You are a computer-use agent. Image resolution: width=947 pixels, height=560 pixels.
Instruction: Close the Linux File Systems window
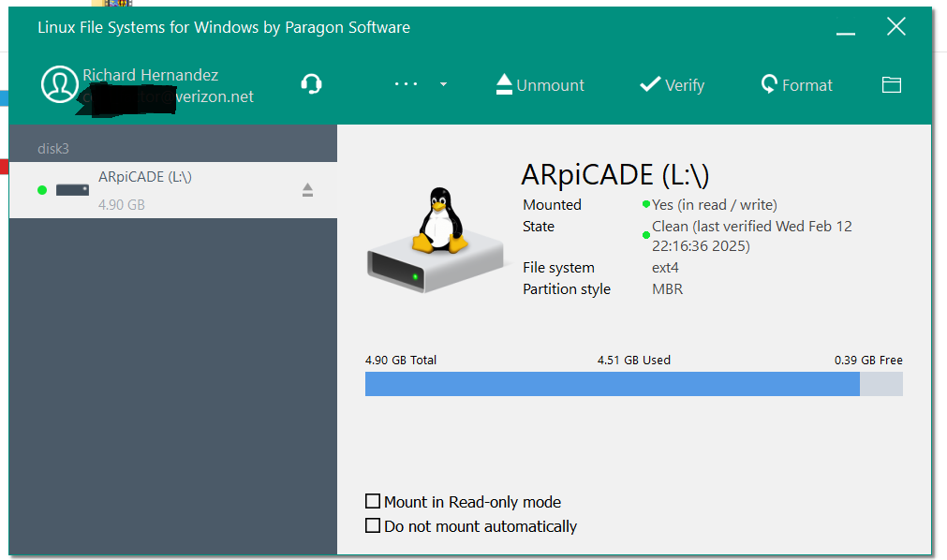(x=896, y=26)
